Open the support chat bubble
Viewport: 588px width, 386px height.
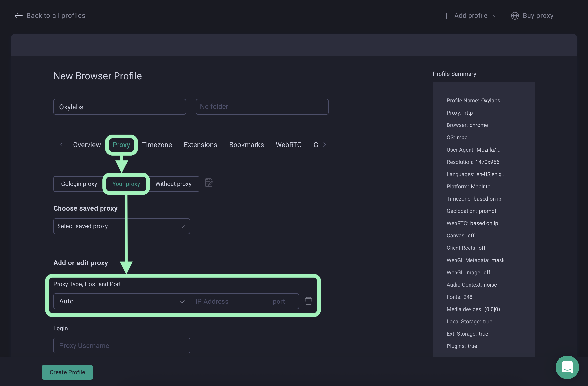[567, 367]
